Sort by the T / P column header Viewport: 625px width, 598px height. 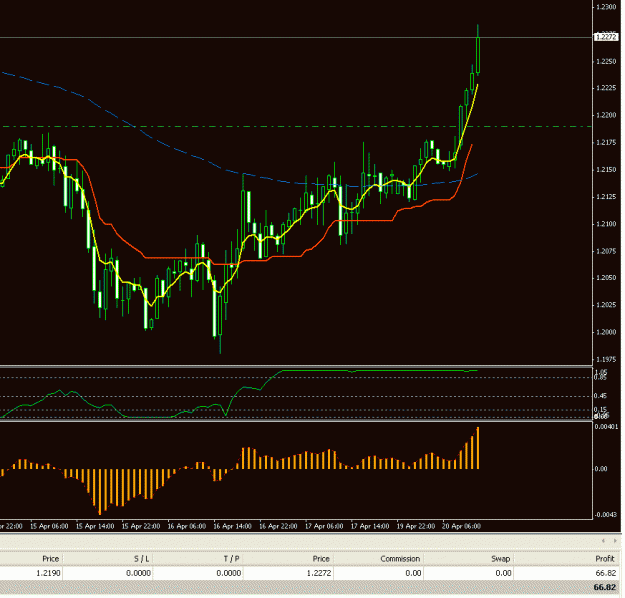pos(231,559)
